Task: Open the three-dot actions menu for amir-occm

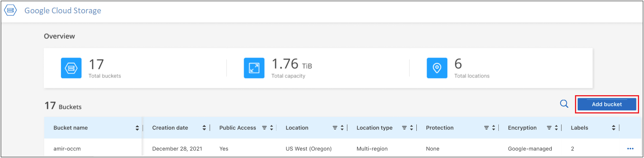Action: click(x=630, y=148)
